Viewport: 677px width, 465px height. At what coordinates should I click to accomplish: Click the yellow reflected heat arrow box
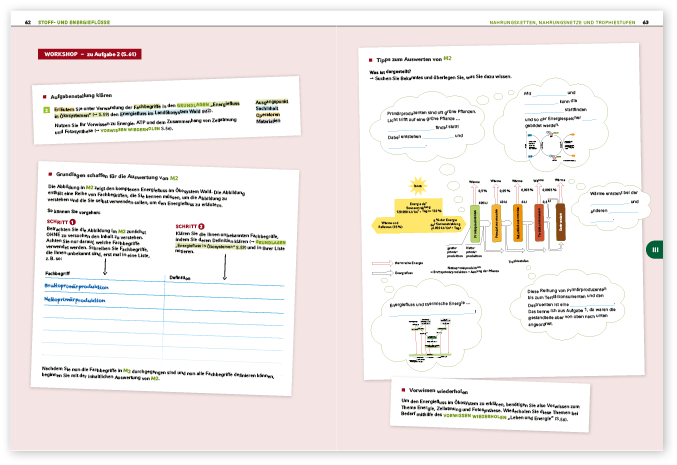(386, 225)
